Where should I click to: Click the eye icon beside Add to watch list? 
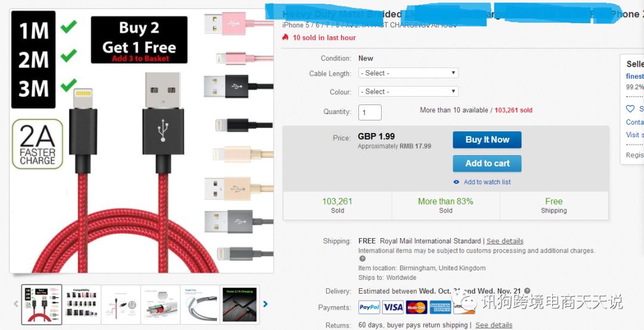click(x=456, y=182)
